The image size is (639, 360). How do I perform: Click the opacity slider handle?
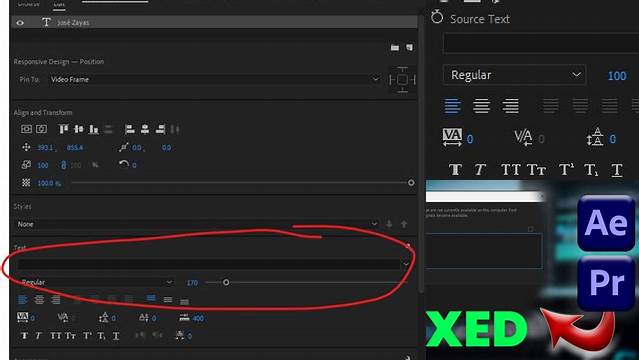coord(411,183)
